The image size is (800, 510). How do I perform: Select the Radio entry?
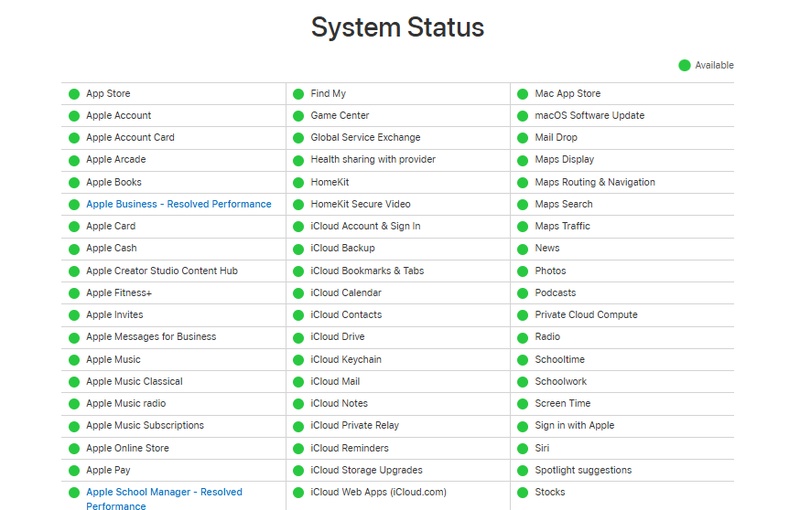547,337
